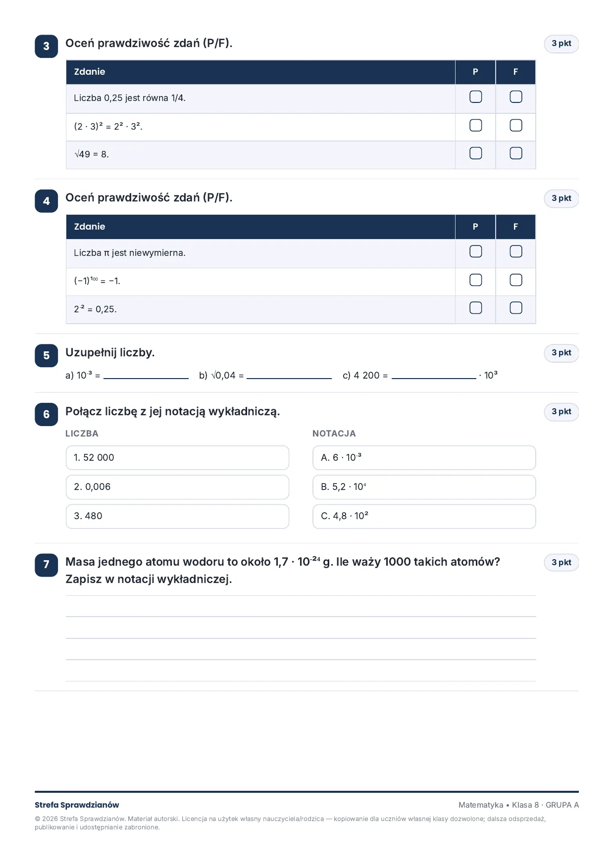Select the task number 4 badge
The image size is (614, 868).
47,201
